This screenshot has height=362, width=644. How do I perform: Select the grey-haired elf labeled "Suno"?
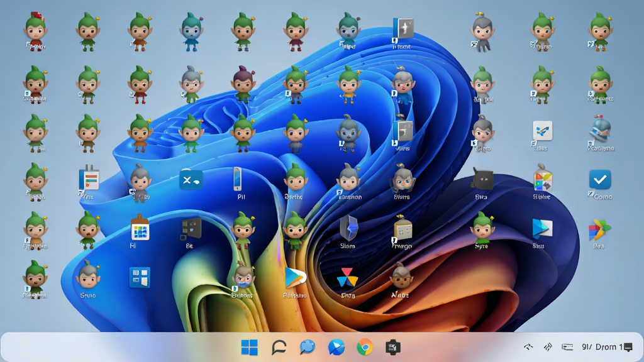[88, 276]
